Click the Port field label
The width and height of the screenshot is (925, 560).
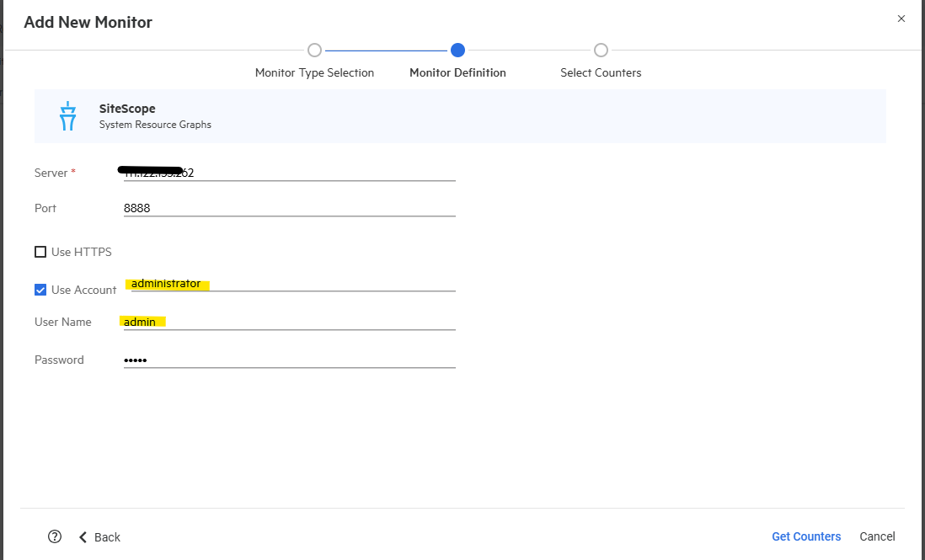[x=45, y=208]
